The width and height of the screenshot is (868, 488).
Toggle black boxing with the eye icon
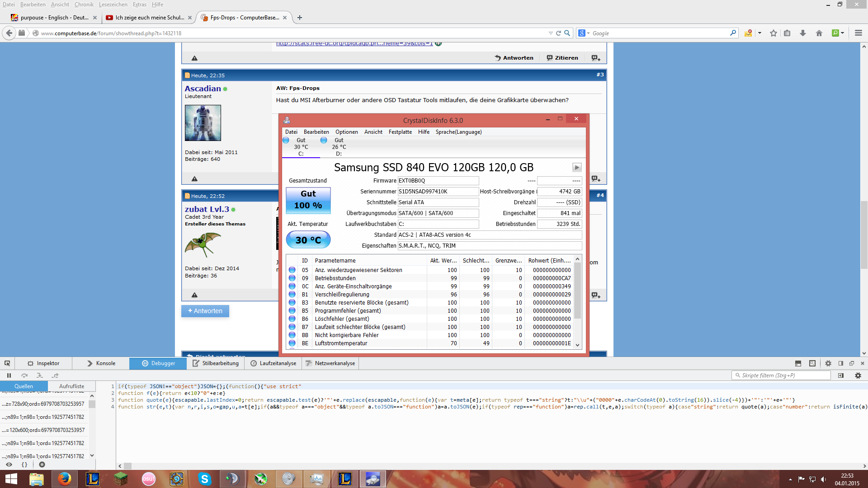[9, 465]
